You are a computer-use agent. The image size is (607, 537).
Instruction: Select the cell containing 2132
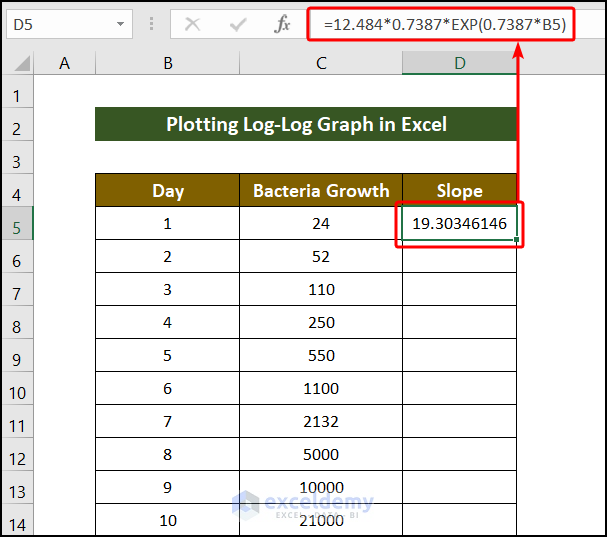tap(321, 422)
